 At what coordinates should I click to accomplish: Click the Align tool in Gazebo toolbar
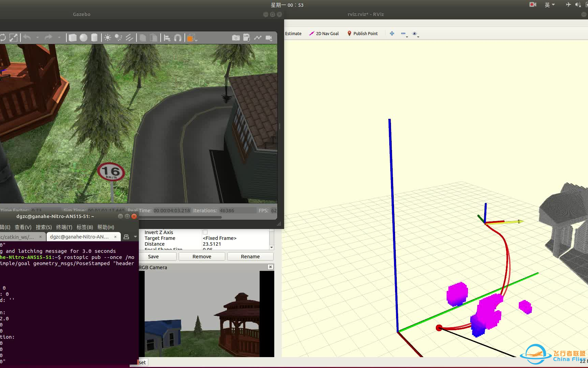pyautogui.click(x=167, y=38)
